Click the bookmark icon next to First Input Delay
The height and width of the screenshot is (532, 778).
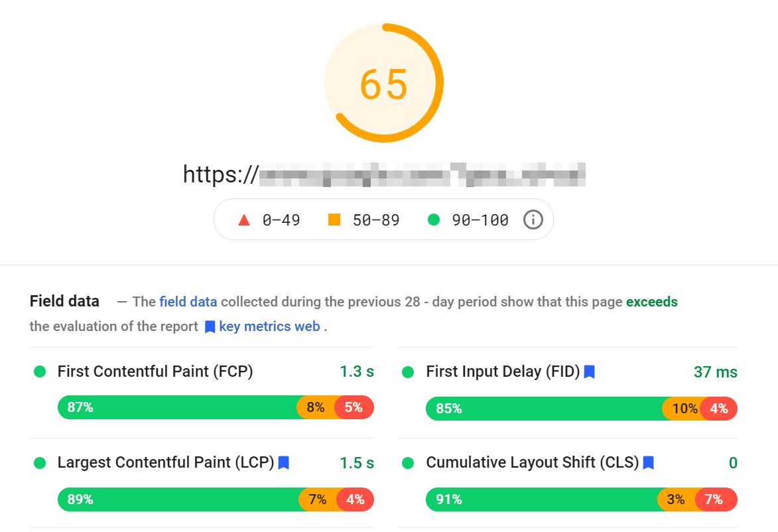tap(589, 372)
